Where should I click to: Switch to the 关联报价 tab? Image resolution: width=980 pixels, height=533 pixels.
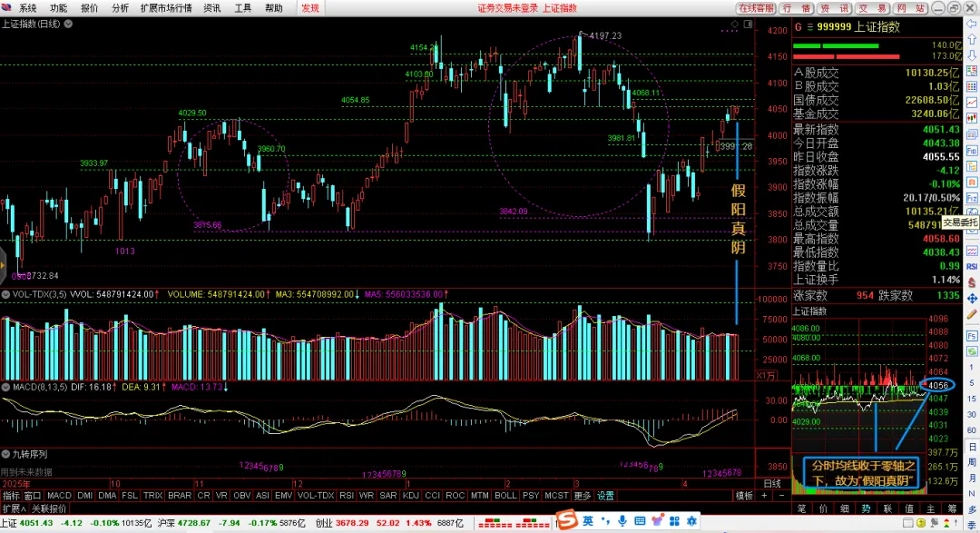[49, 508]
